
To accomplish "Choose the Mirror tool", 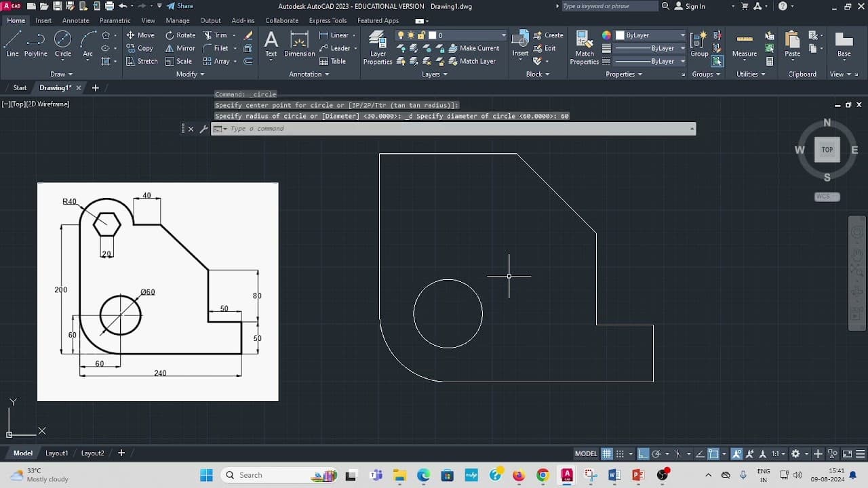I will (180, 48).
